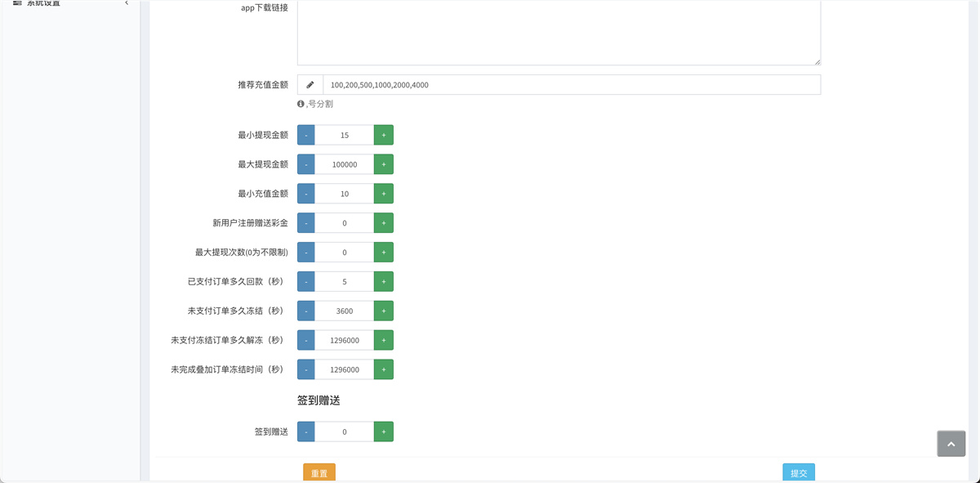Click the orange 重置 reset button

pyautogui.click(x=318, y=472)
